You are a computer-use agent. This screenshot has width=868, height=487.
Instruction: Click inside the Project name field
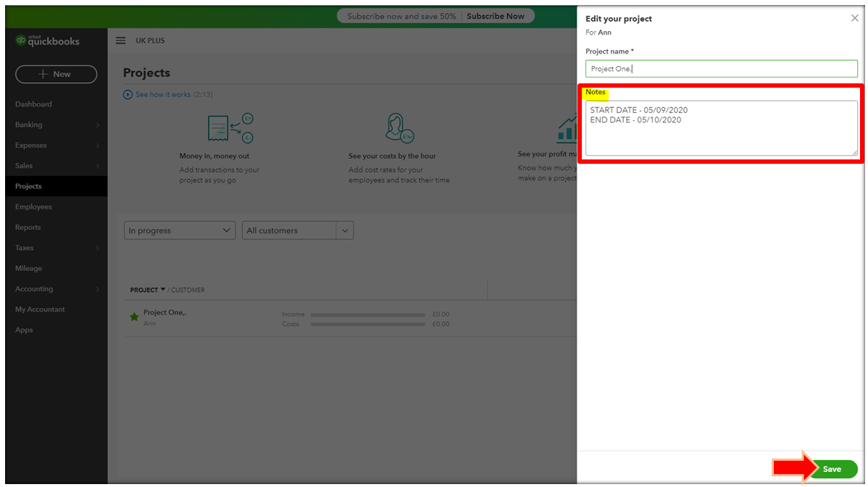click(x=721, y=68)
